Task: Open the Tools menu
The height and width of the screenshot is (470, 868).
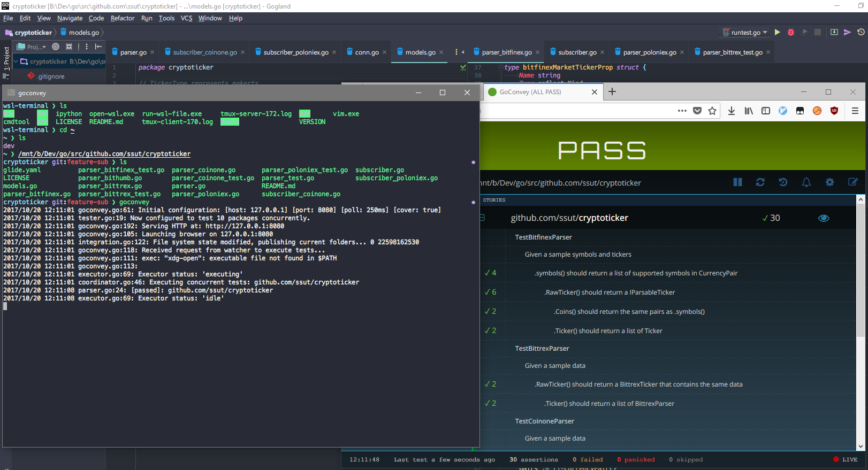Action: (166, 18)
